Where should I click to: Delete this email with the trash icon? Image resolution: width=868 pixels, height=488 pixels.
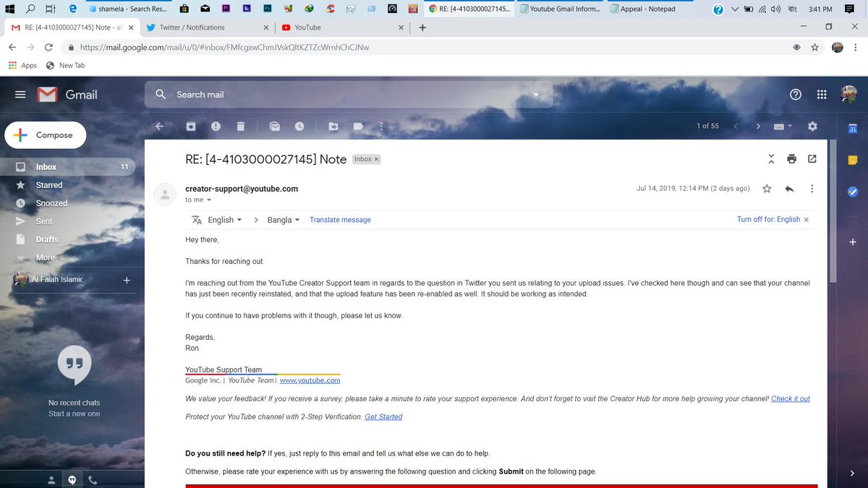coord(240,126)
